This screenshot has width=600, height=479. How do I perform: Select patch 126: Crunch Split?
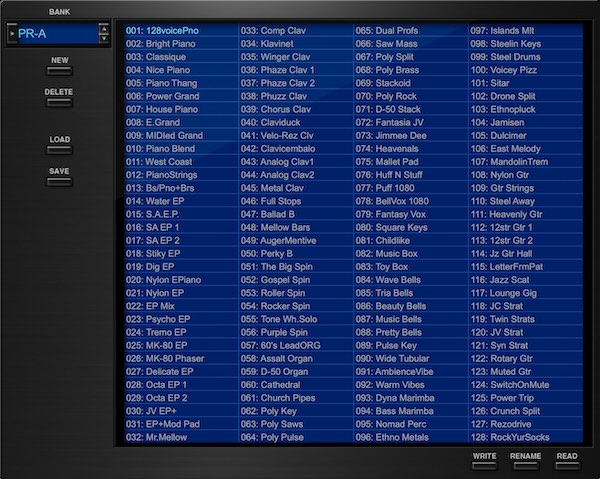click(526, 411)
